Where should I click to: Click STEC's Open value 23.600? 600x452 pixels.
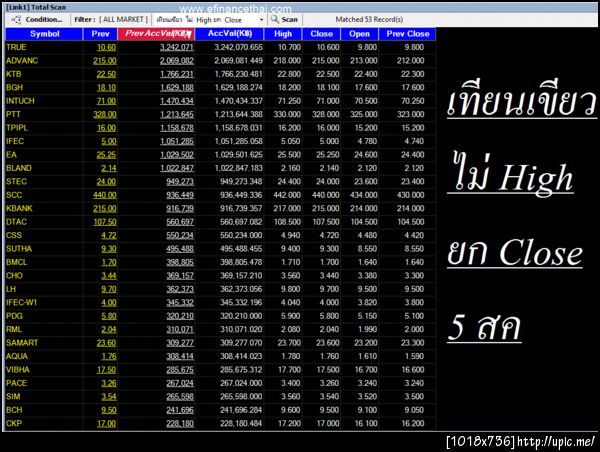366,181
